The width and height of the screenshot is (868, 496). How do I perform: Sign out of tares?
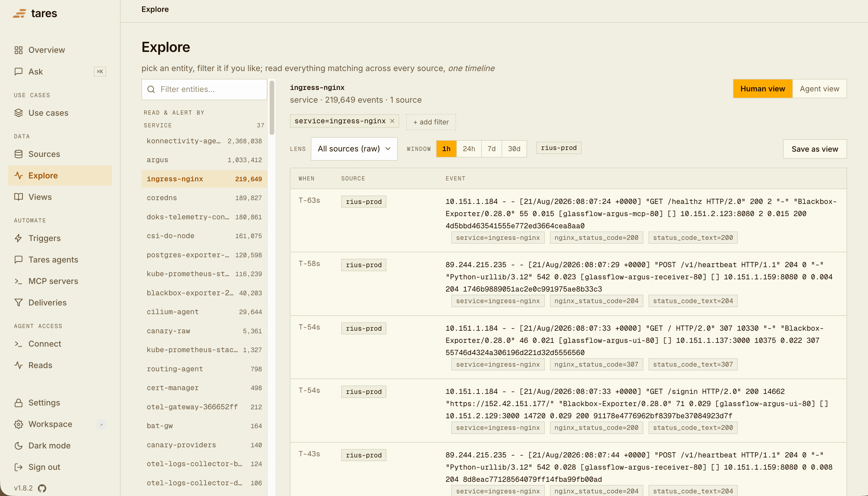coord(60,467)
